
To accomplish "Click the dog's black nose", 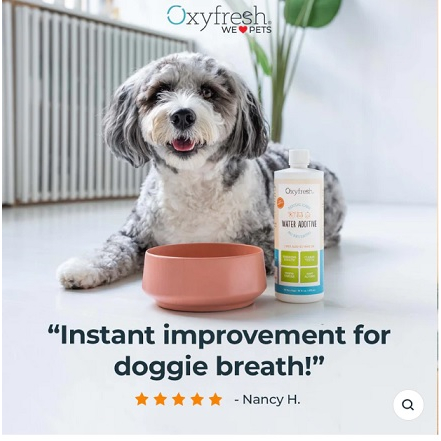I will (x=183, y=119).
